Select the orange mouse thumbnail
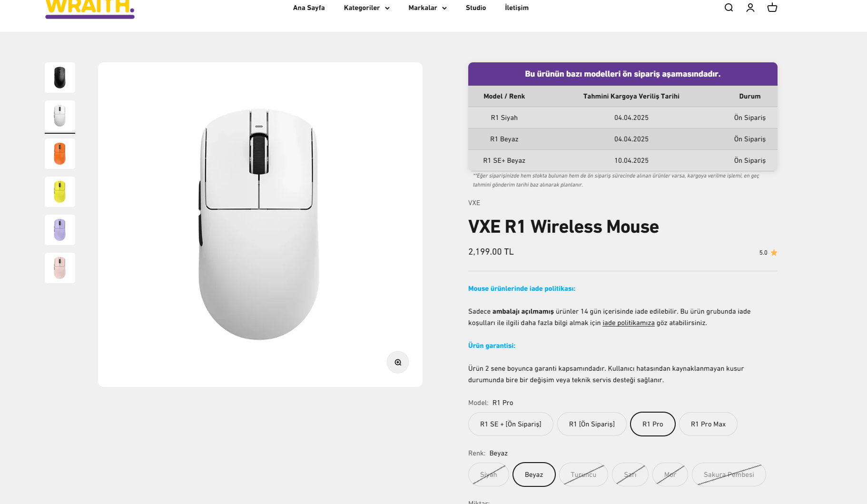 coord(60,154)
